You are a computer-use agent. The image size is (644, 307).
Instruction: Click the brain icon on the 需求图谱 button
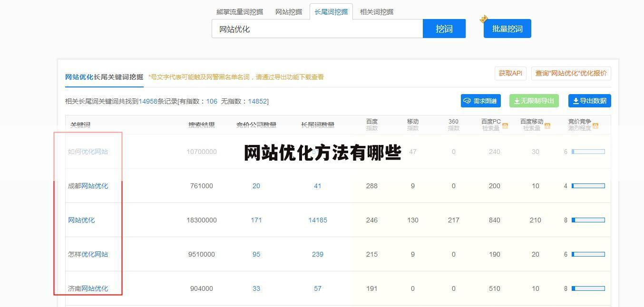[467, 101]
